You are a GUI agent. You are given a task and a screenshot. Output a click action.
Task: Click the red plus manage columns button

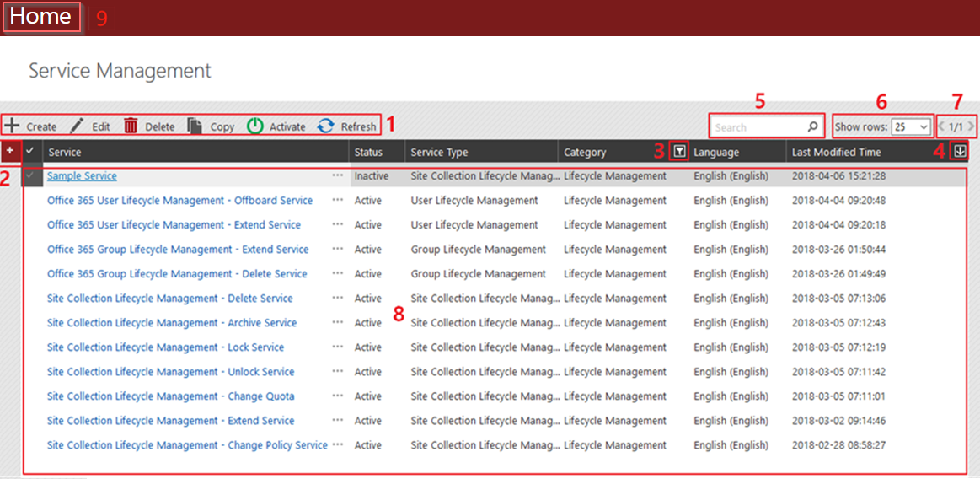point(11,151)
